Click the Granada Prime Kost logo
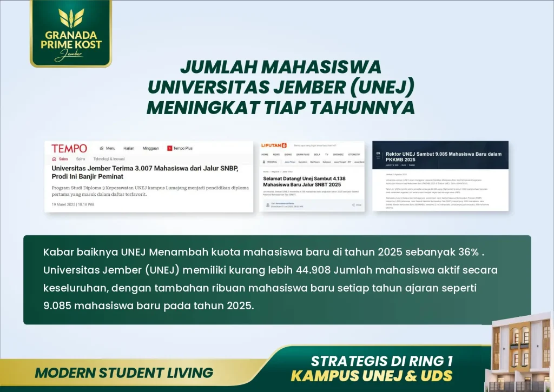 click(x=71, y=34)
